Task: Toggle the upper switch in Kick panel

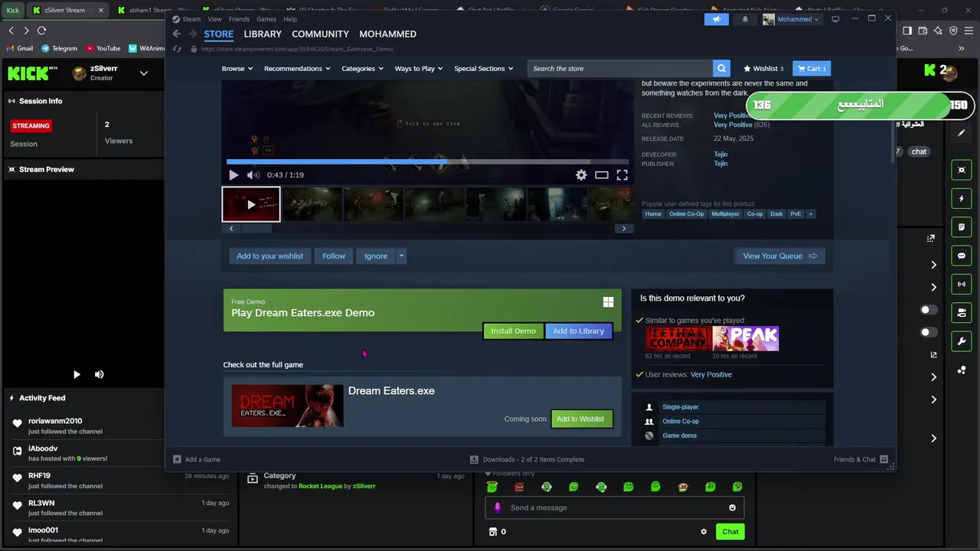Action: click(x=929, y=310)
